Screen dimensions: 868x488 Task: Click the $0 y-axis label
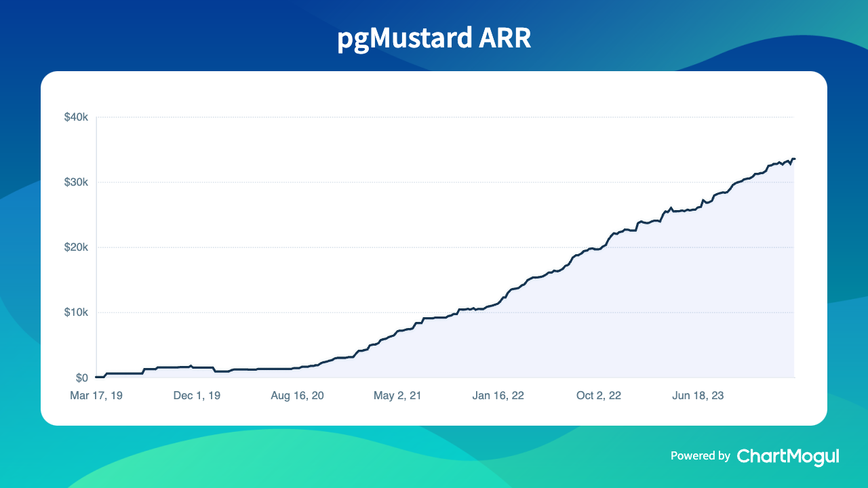click(x=81, y=378)
